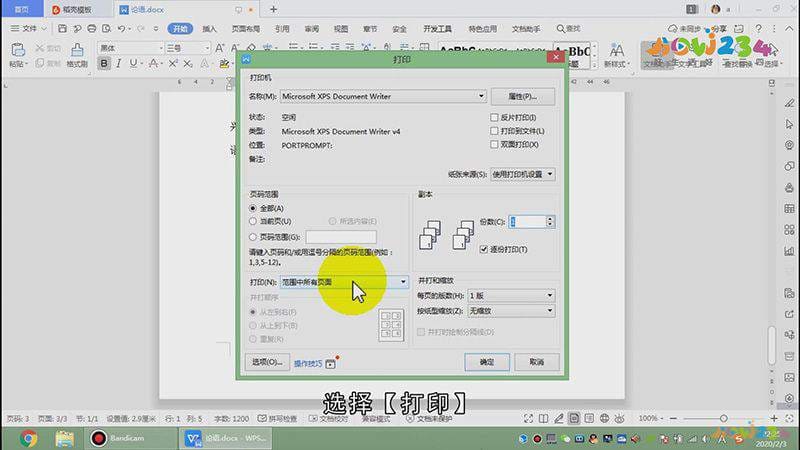Toggle Underline formatting button
Image resolution: width=800 pixels, height=450 pixels.
(x=133, y=63)
